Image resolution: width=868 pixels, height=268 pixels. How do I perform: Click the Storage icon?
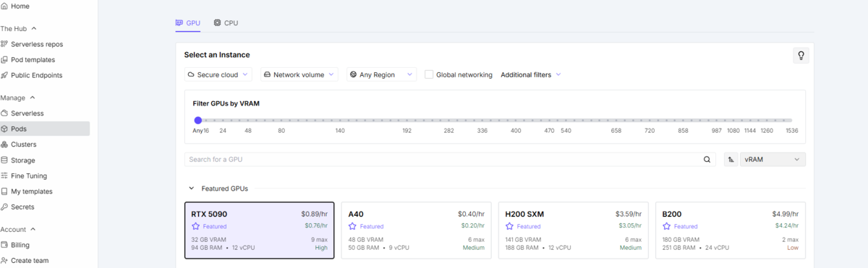coord(4,160)
